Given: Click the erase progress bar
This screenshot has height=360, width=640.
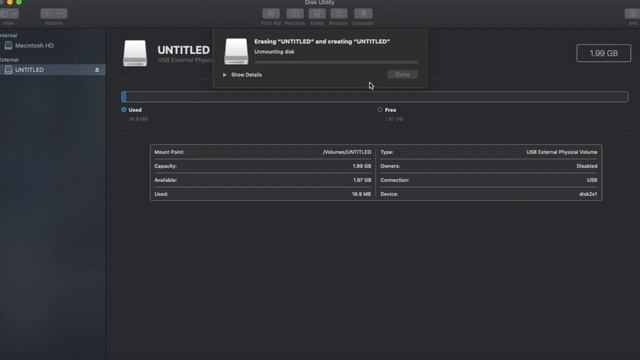Looking at the screenshot, I should (336, 62).
